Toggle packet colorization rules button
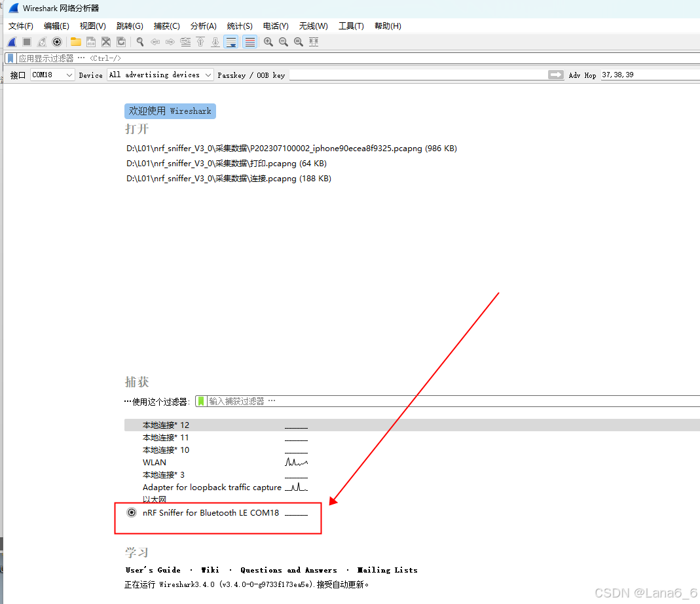Viewport: 700px width, 604px height. [250, 42]
